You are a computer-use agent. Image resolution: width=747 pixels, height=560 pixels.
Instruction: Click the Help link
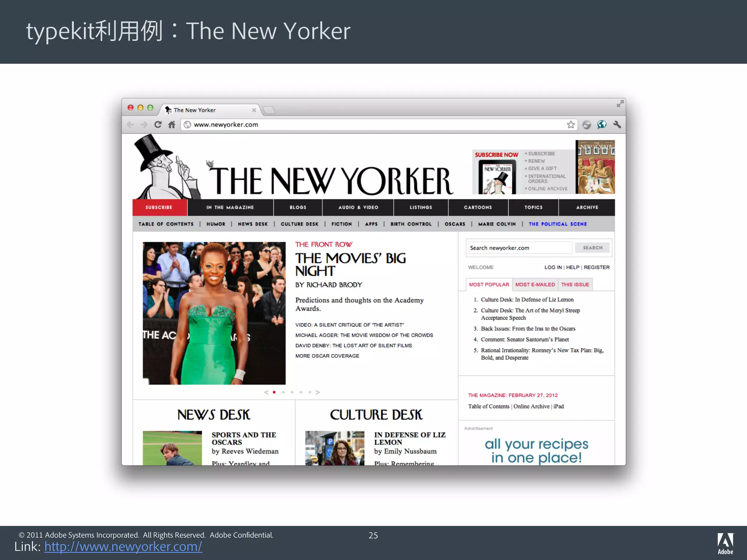point(573,267)
